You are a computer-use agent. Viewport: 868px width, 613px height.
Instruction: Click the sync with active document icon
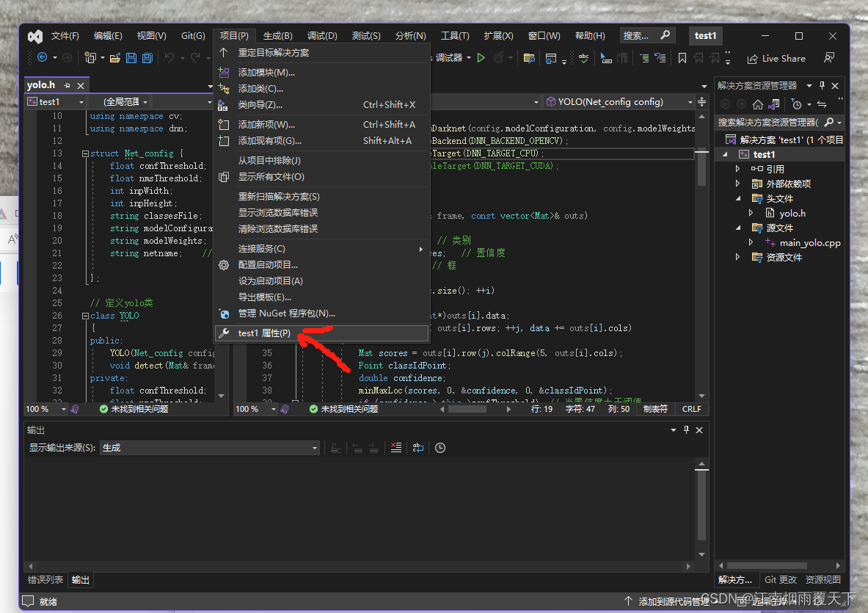coord(822,104)
